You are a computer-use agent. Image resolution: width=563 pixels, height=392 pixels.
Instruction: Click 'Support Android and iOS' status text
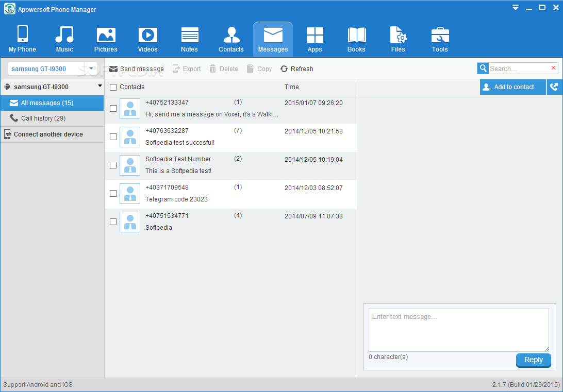coord(38,384)
